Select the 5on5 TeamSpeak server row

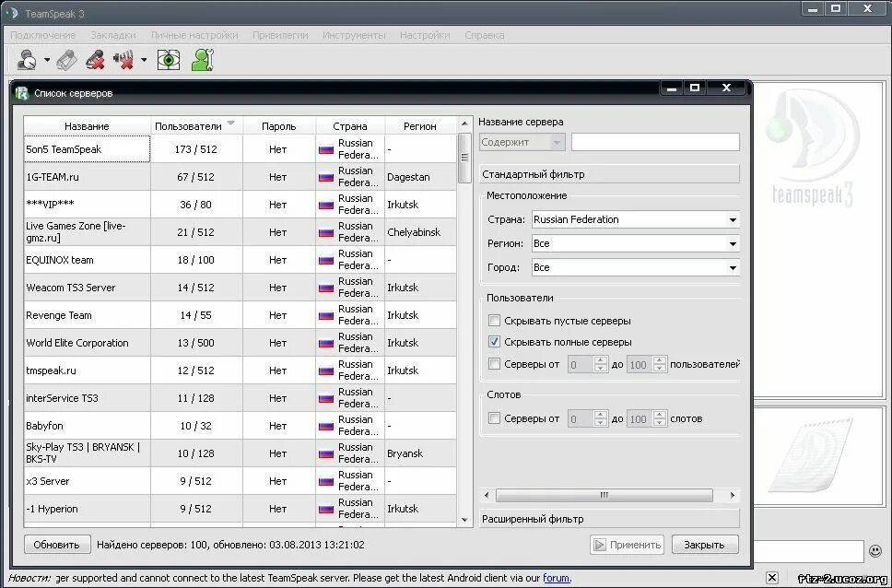[x=241, y=149]
